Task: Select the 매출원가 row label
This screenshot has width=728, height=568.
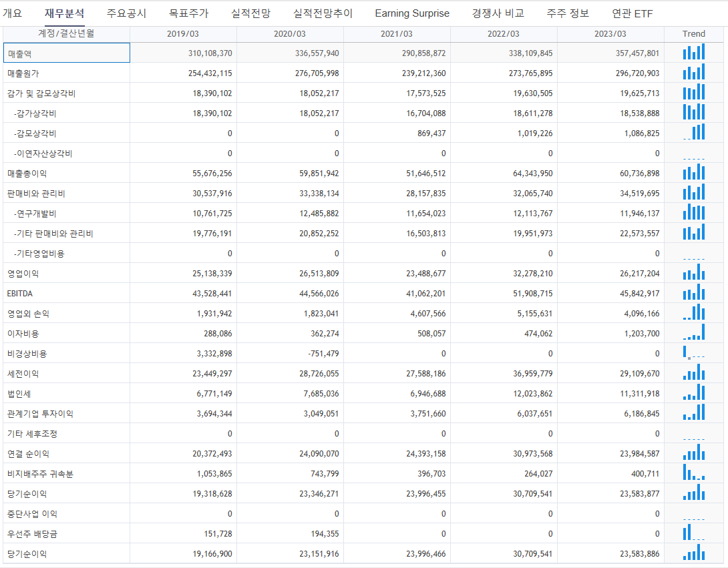Action: (x=23, y=73)
